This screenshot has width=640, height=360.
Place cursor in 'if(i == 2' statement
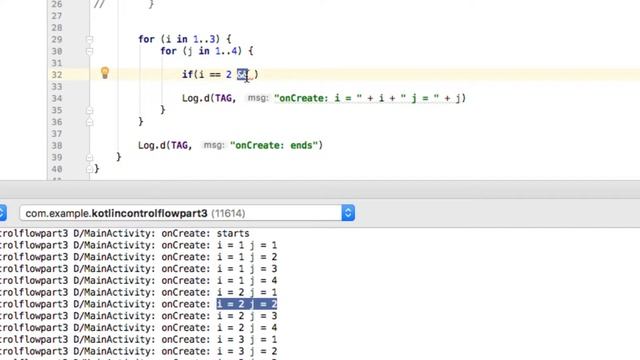tap(207, 75)
